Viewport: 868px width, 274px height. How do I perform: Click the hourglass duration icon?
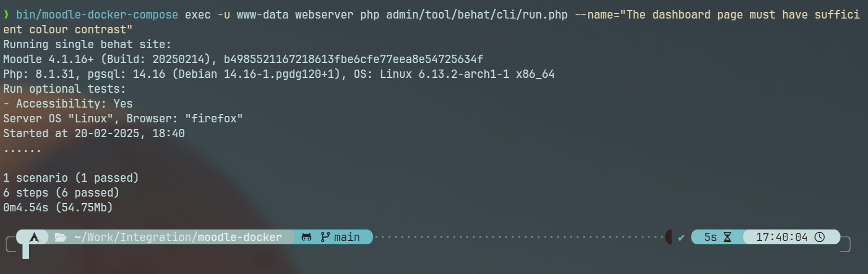pyautogui.click(x=728, y=237)
